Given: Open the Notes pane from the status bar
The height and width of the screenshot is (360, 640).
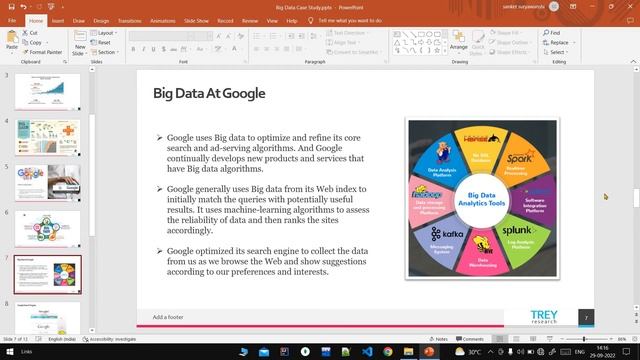Looking at the screenshot, I should 439,339.
